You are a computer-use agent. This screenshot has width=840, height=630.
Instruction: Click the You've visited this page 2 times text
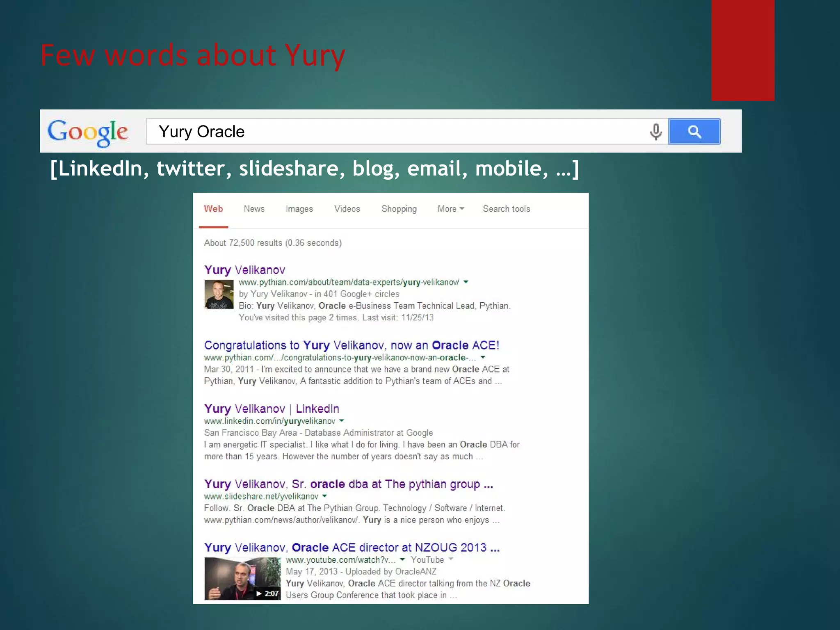(336, 317)
